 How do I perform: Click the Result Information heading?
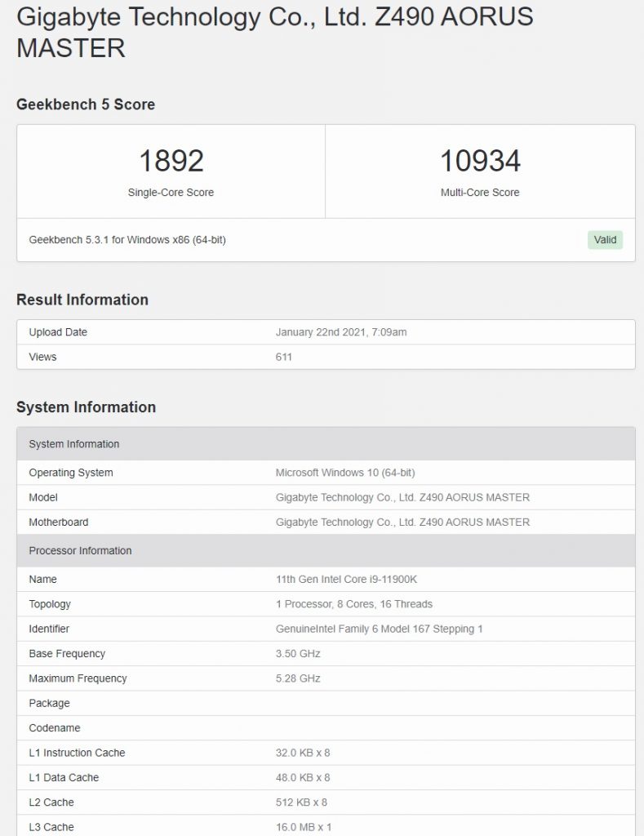[x=82, y=300]
